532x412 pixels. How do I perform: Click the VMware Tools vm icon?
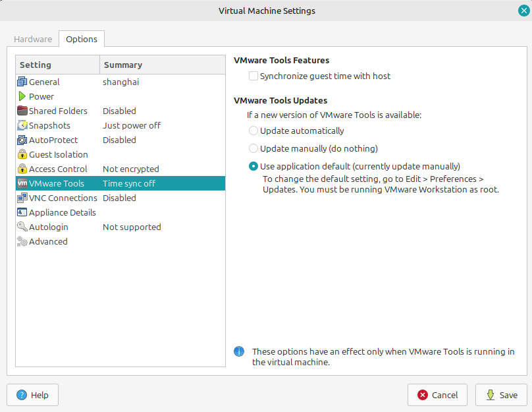22,183
